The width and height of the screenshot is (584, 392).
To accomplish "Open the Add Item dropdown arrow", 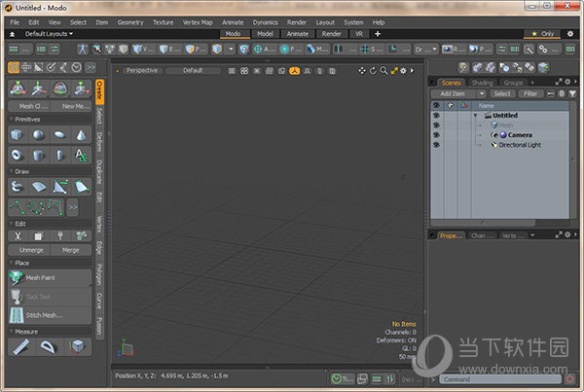I will [482, 93].
